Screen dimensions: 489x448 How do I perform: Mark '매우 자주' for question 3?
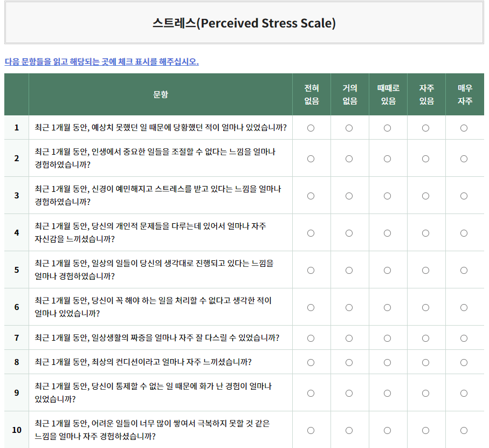click(464, 196)
